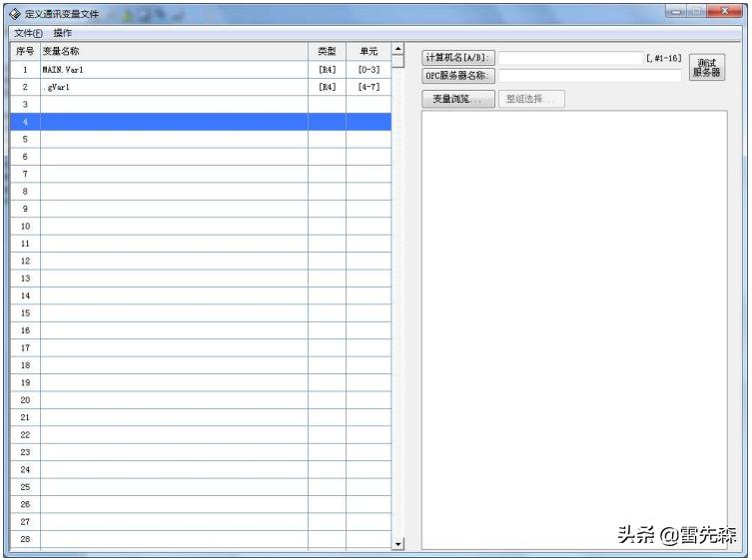Screen dimensions: 752x560
Task: Click the 序号 column header
Action: coord(25,51)
